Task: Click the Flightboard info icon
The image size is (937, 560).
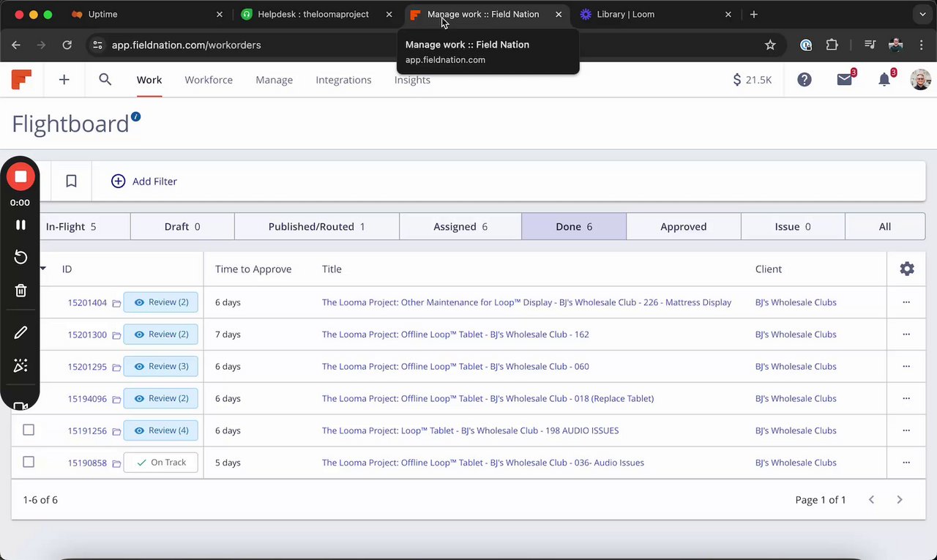Action: pos(135,116)
